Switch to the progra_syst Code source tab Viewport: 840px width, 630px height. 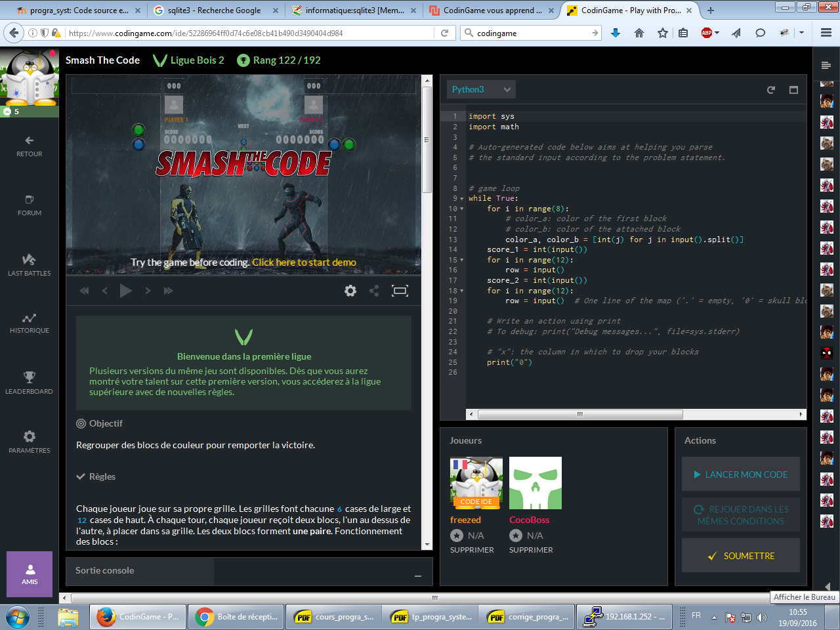(77, 10)
